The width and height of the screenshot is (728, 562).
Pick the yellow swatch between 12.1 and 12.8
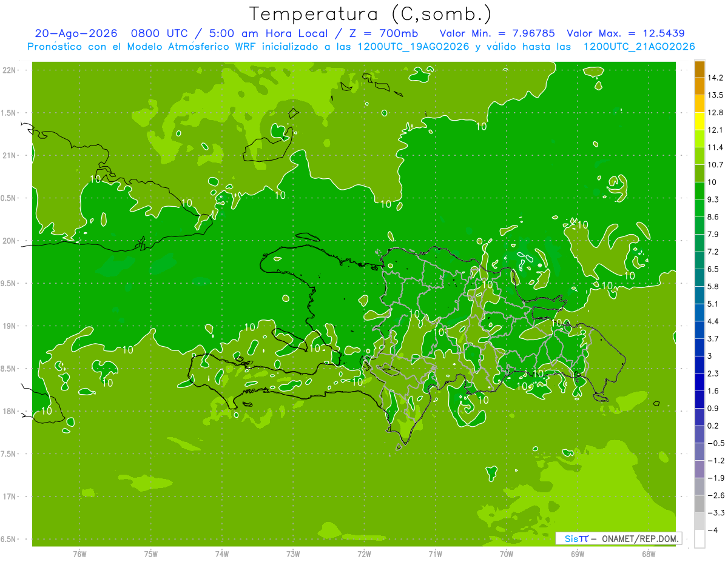[699, 121]
